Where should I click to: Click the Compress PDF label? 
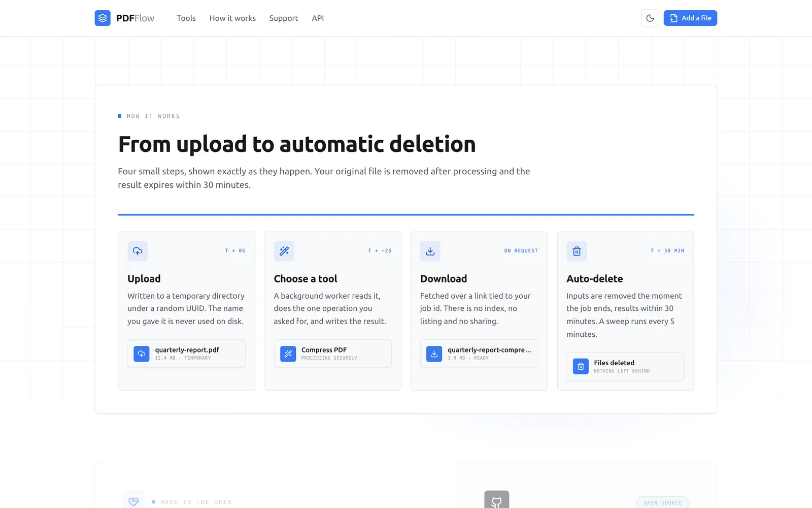(324, 350)
